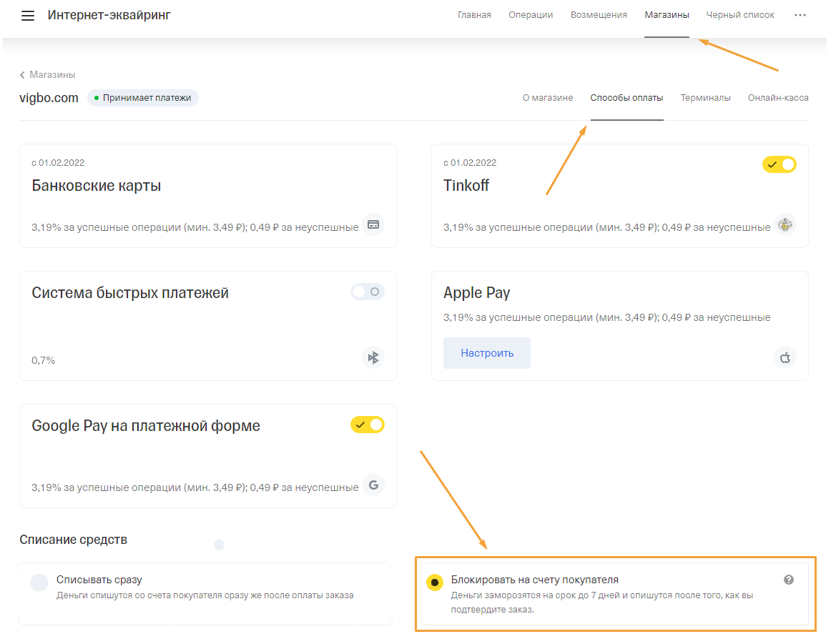Image resolution: width=831 pixels, height=644 pixels.
Task: Select the Списывать сразу radio option
Action: [x=39, y=582]
